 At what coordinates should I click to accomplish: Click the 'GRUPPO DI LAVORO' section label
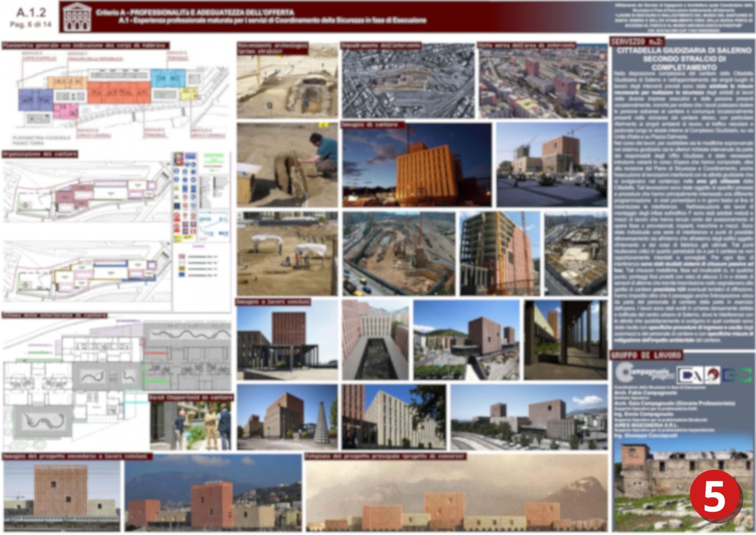coord(646,355)
